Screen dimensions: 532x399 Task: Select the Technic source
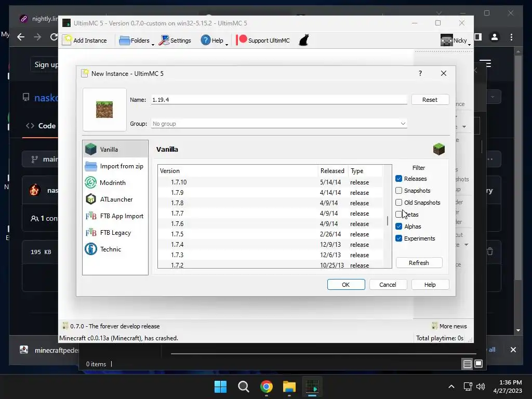click(x=115, y=249)
